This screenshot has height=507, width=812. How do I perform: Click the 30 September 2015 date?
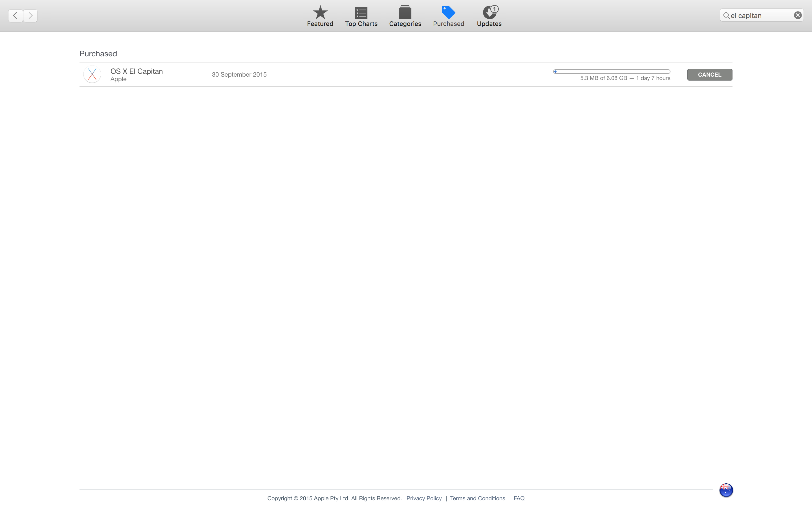click(x=239, y=74)
